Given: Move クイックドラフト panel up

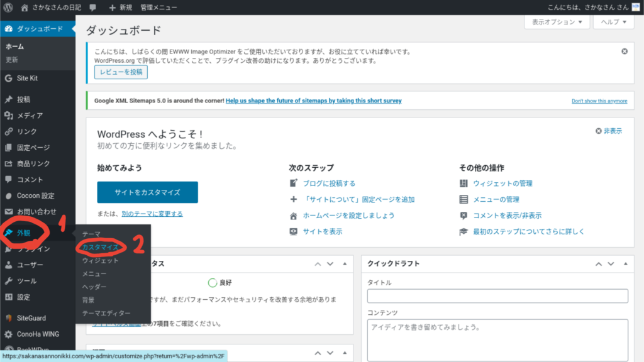Looking at the screenshot, I should coord(599,264).
